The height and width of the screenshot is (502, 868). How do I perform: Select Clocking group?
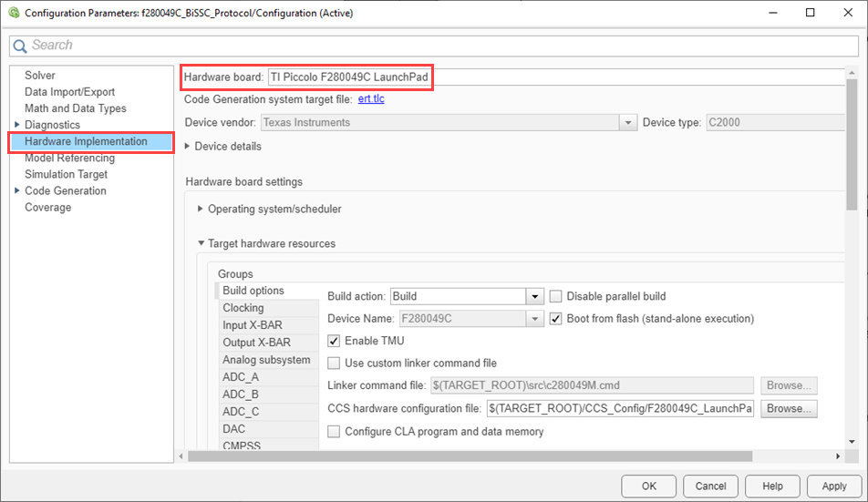[x=268, y=308]
